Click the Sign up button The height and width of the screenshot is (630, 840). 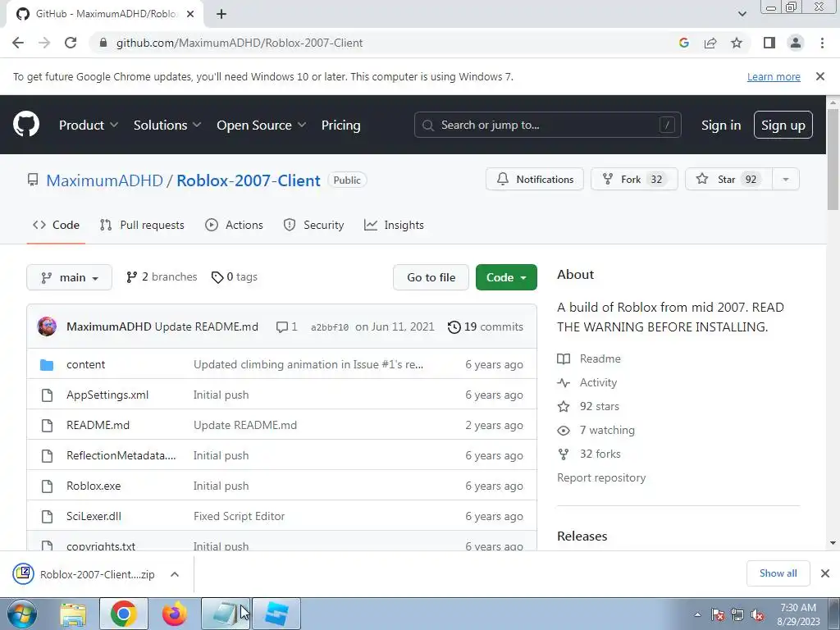[x=783, y=125]
